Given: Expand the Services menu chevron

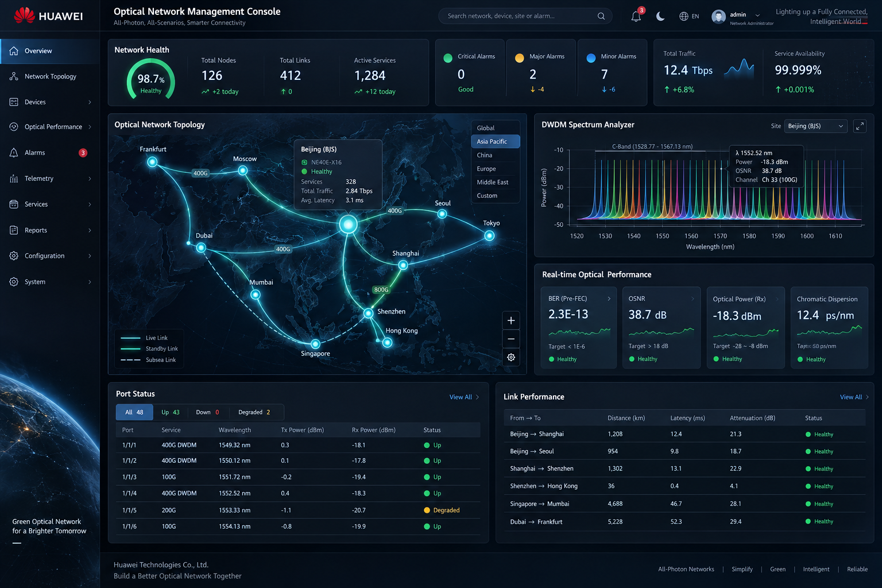Looking at the screenshot, I should pyautogui.click(x=90, y=204).
